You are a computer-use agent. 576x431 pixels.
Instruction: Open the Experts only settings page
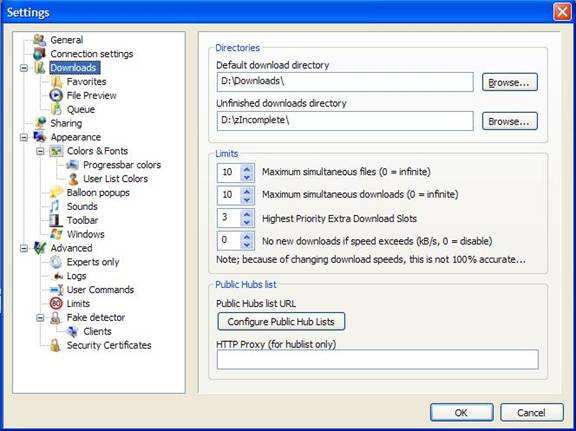tap(93, 262)
